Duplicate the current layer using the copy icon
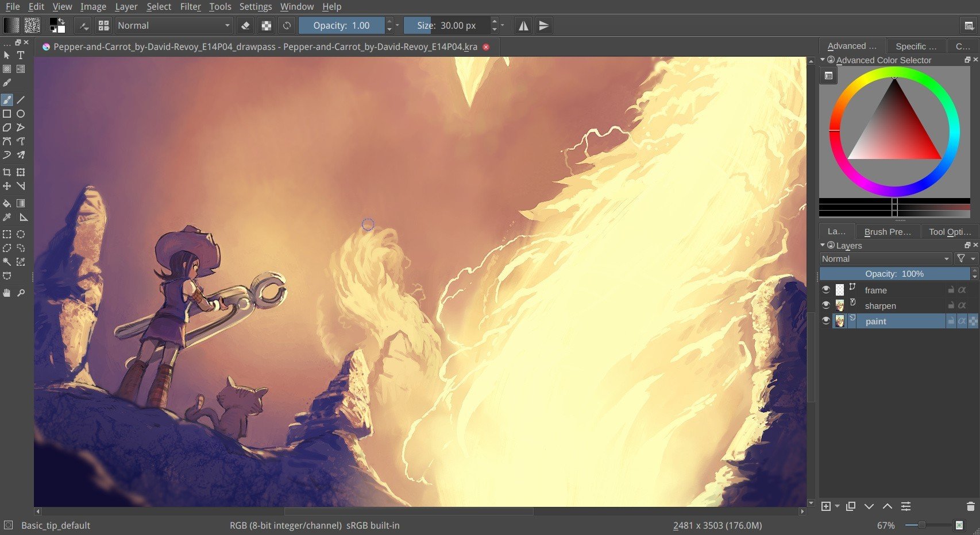The height and width of the screenshot is (535, 980). tap(850, 507)
